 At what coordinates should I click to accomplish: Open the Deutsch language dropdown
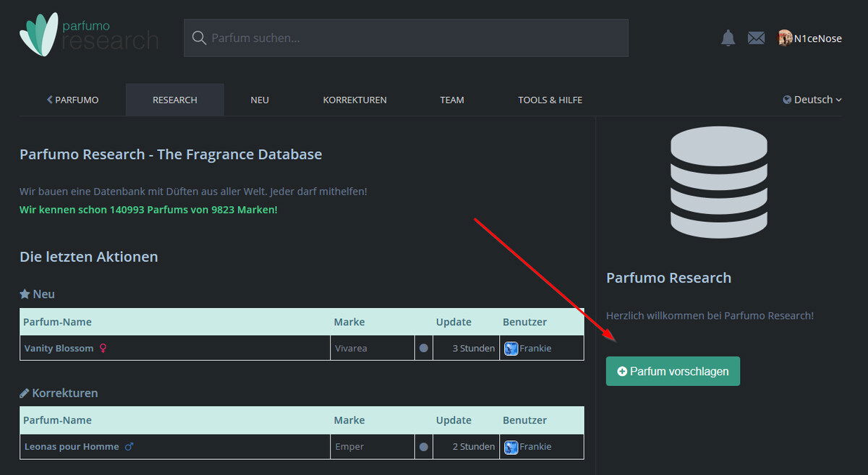tap(812, 100)
